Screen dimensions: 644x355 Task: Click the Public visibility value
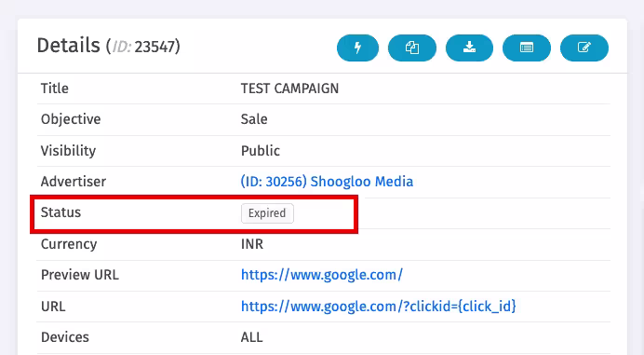pyautogui.click(x=261, y=151)
